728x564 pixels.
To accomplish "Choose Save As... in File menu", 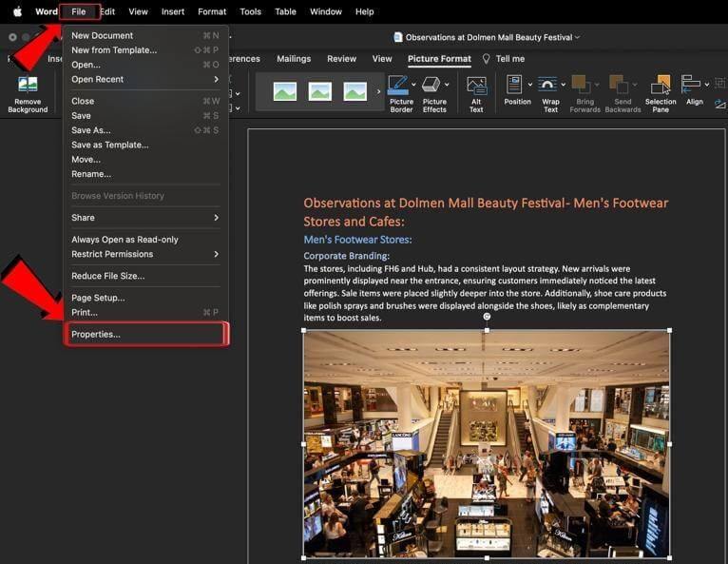I will click(90, 130).
